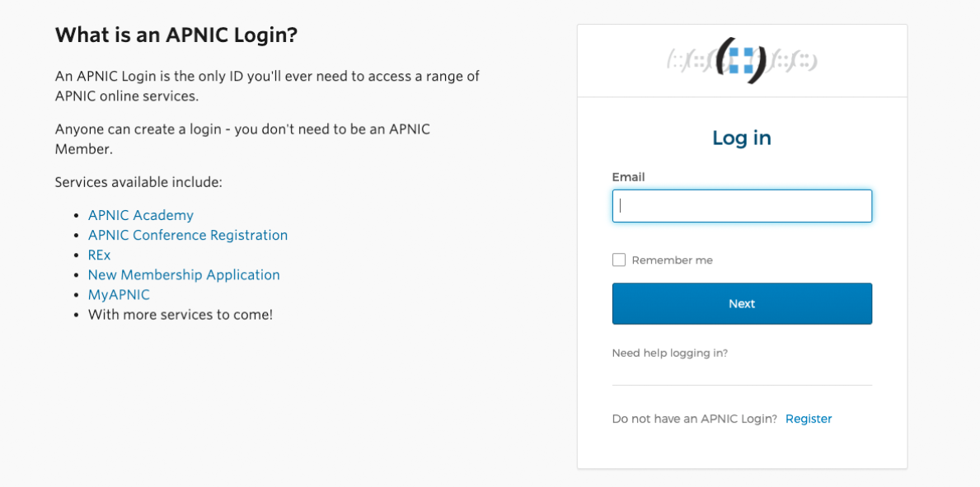Open the 'Need help logging in?' link
Image resolution: width=980 pixels, height=487 pixels.
click(669, 354)
